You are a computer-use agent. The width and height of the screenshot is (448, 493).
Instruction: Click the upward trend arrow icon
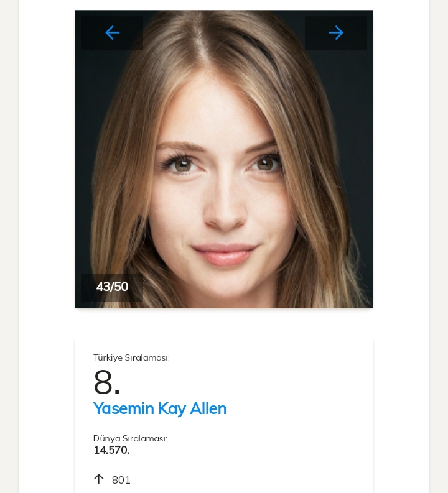(99, 479)
